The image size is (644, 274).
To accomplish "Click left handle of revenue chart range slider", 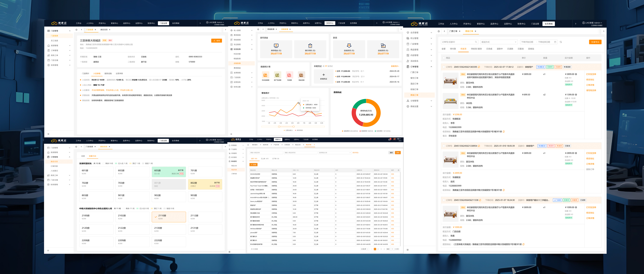I will click(x=279, y=126).
